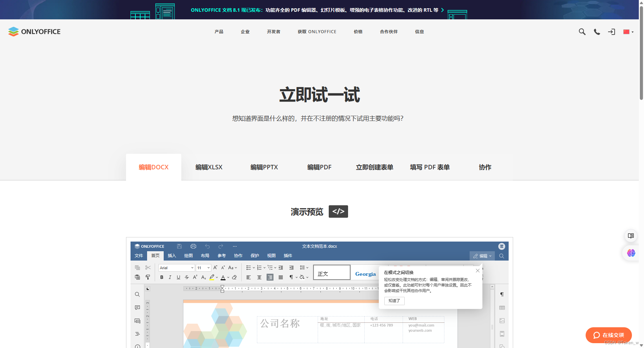Click the phone contact icon
644x348 pixels.
pyautogui.click(x=597, y=32)
